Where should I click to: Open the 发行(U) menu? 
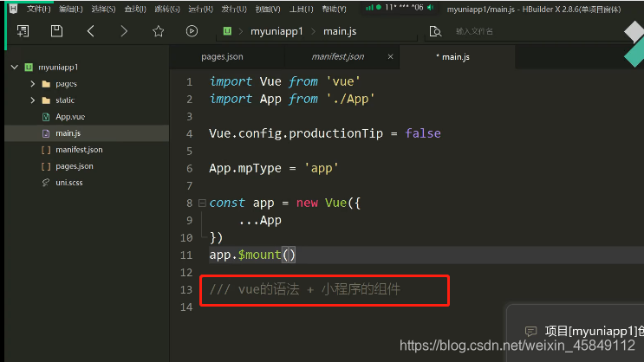pos(234,9)
